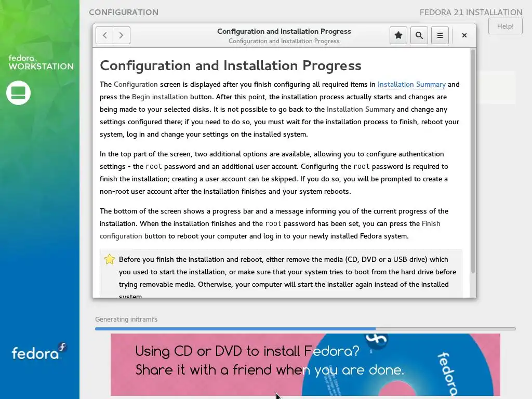Click the help viewer vertical scrollbar
The image size is (532, 399).
[x=473, y=161]
